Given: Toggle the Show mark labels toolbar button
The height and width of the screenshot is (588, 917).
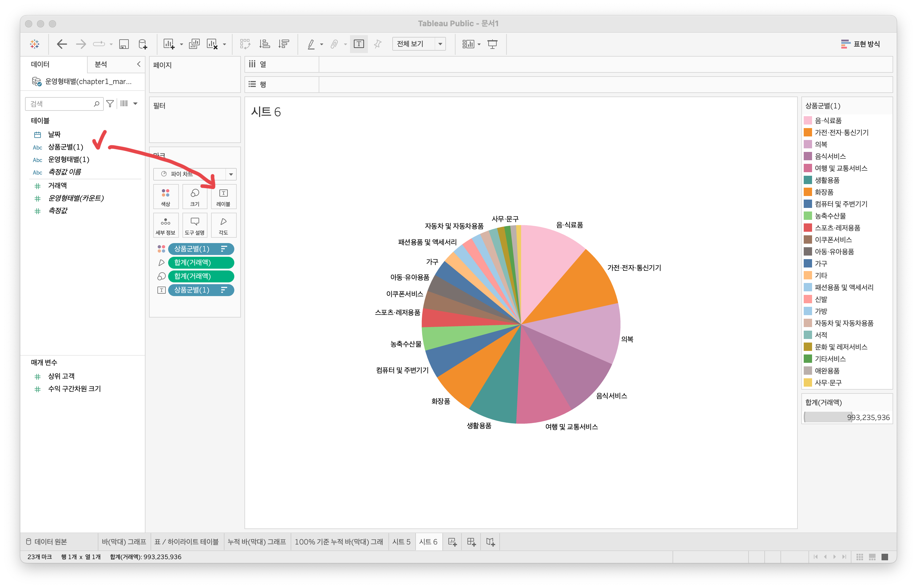Looking at the screenshot, I should point(358,44).
